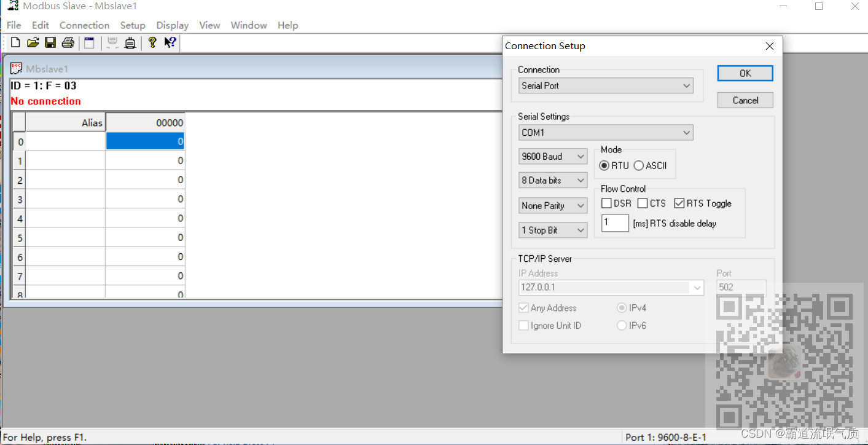Confirm settings with the OK button

(745, 73)
